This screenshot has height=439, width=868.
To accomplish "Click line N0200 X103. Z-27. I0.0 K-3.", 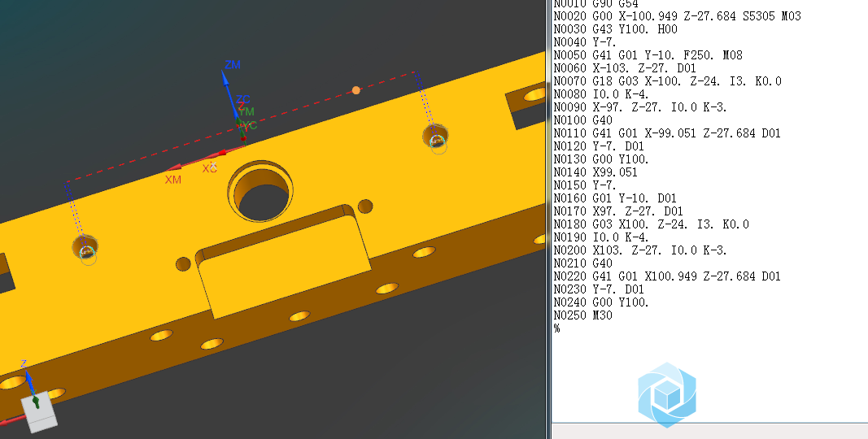I will pyautogui.click(x=640, y=250).
